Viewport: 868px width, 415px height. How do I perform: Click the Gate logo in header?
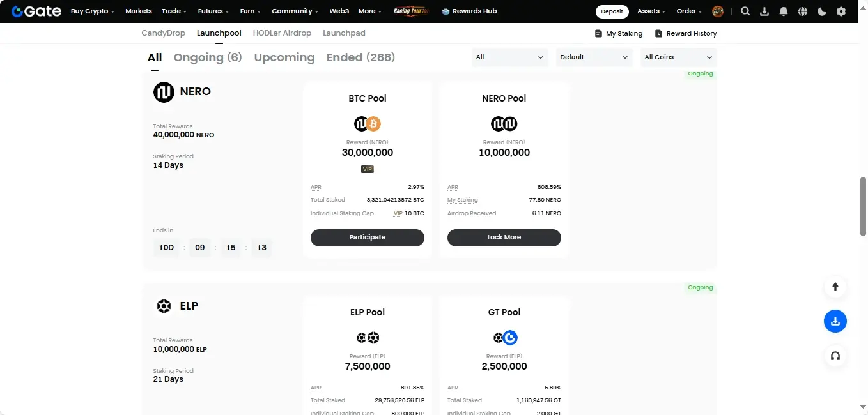[x=36, y=11]
